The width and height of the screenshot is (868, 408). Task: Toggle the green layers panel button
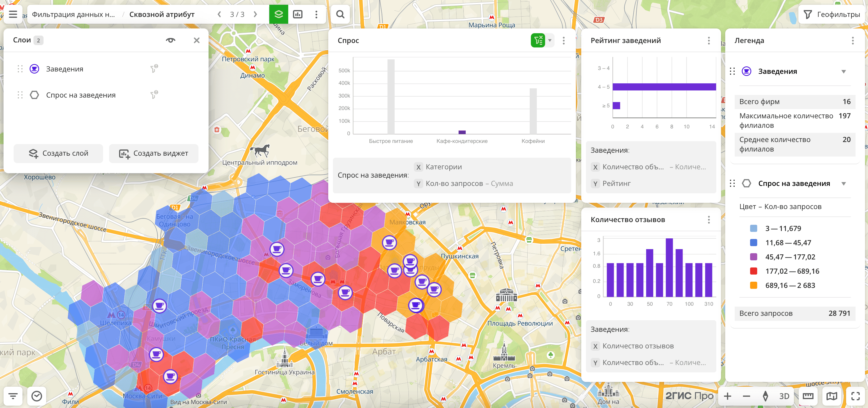[278, 14]
